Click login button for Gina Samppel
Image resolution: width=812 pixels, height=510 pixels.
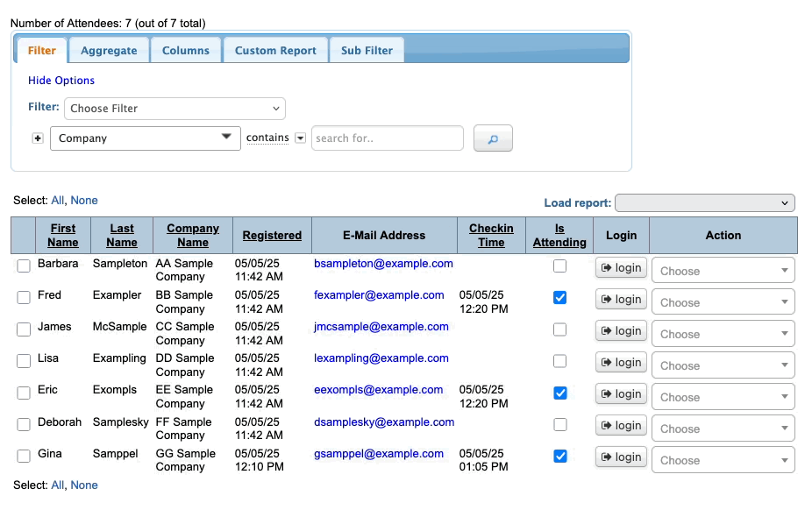621,457
